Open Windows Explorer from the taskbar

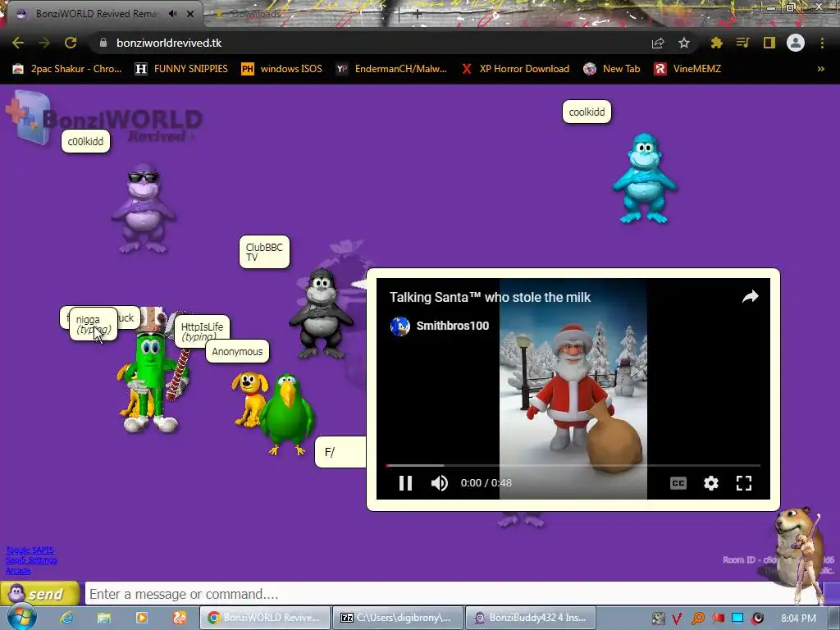click(104, 618)
